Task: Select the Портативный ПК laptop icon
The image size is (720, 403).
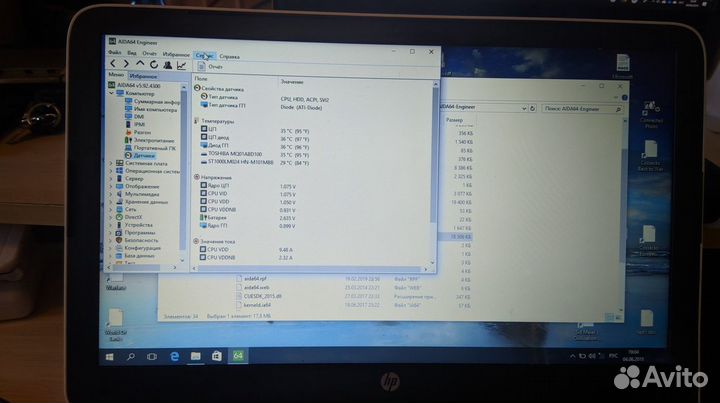Action: click(129, 148)
